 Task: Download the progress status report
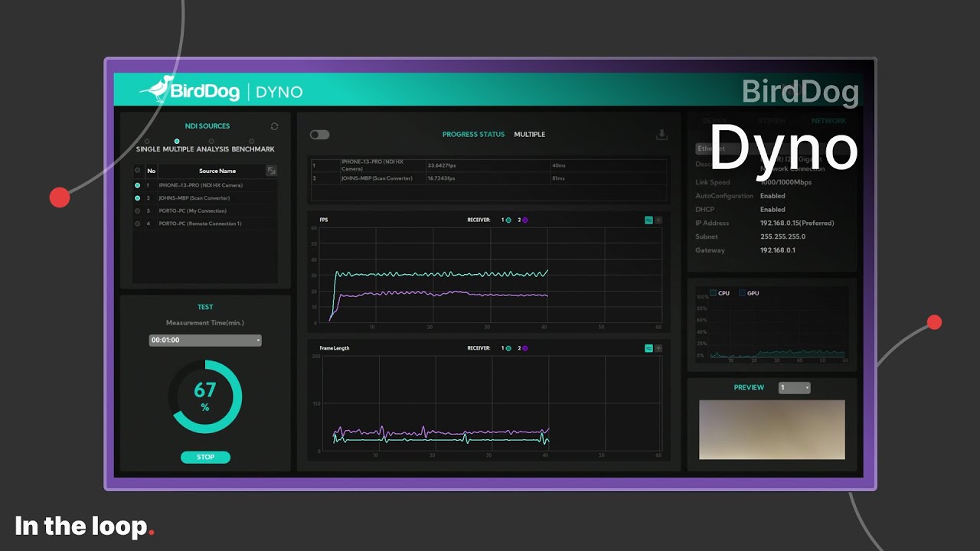[661, 135]
